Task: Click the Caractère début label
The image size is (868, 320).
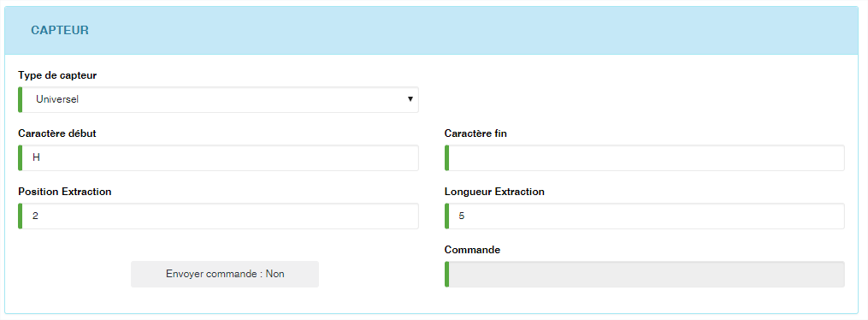Action: (x=57, y=133)
